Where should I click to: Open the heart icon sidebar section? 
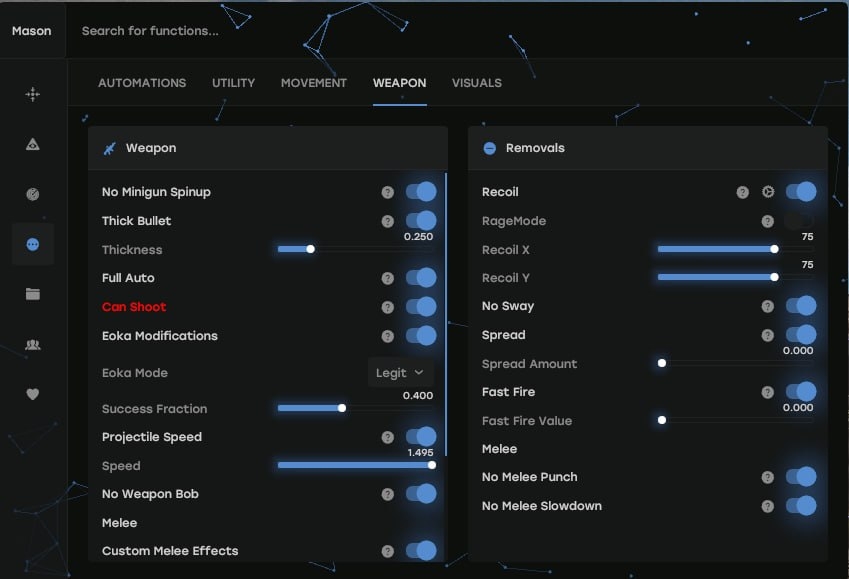[x=33, y=395]
